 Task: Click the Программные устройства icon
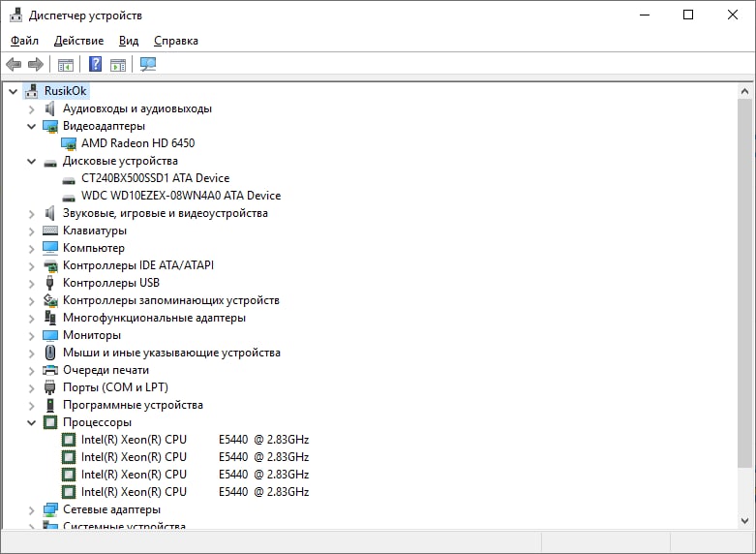[50, 405]
